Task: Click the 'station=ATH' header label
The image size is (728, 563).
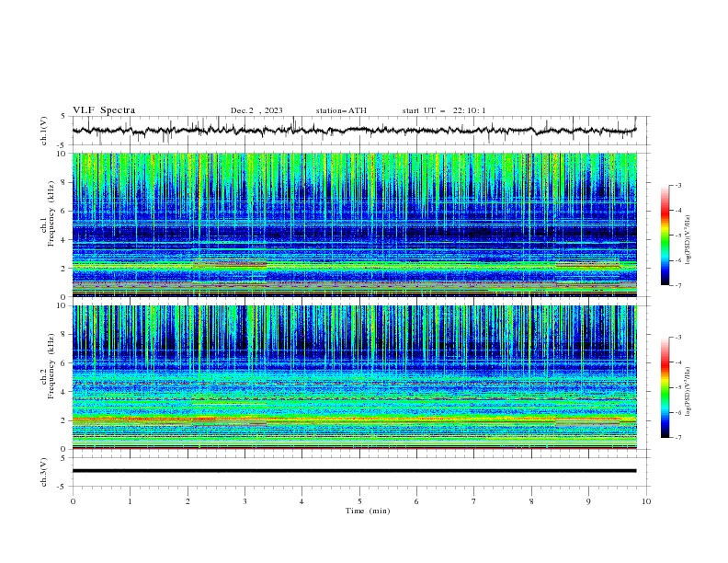Action: click(341, 110)
